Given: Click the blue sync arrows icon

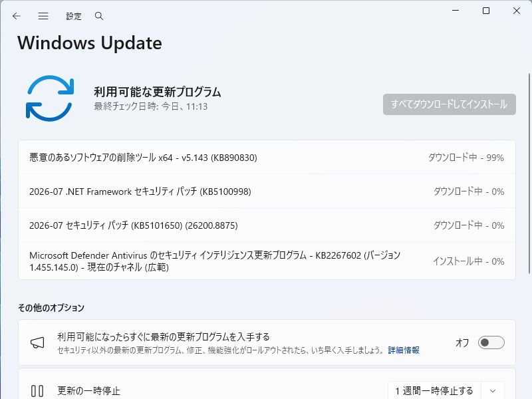Looking at the screenshot, I should coord(50,98).
